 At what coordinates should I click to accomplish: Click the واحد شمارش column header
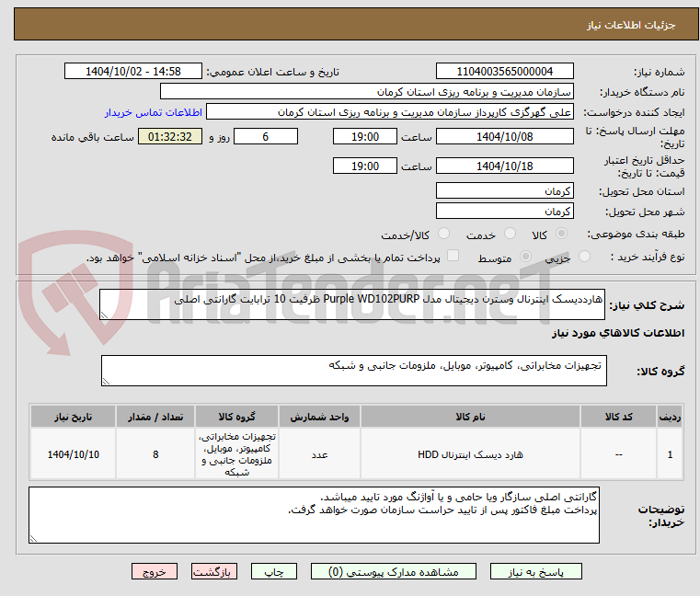pos(319,417)
